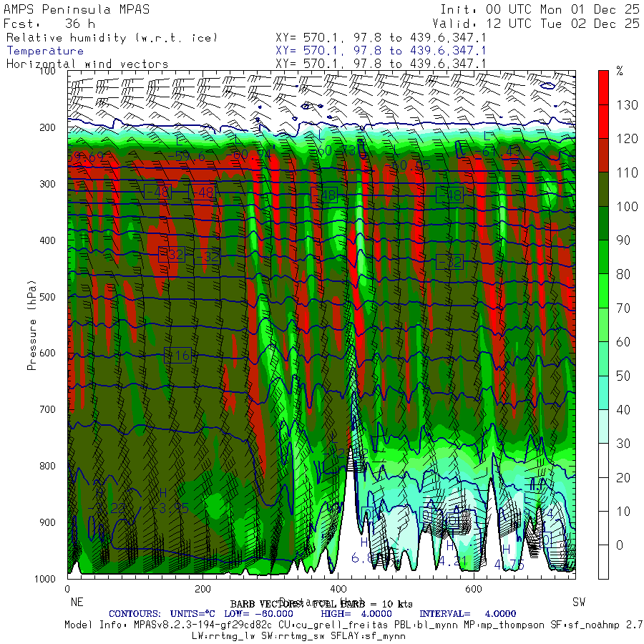Viewport: 644px width, 644px height.
Task: Click the 200 distance tick label
Action: [203, 589]
